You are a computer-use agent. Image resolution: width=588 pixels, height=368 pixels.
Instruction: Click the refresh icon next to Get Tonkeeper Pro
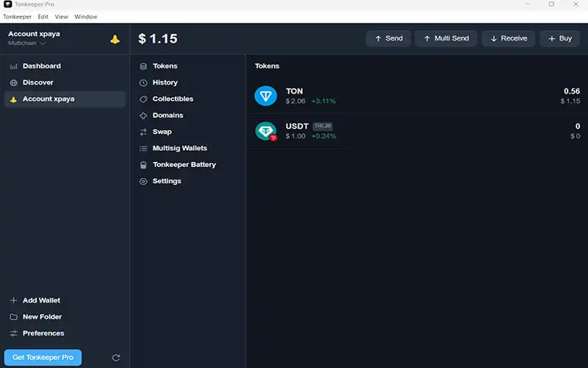coord(116,358)
